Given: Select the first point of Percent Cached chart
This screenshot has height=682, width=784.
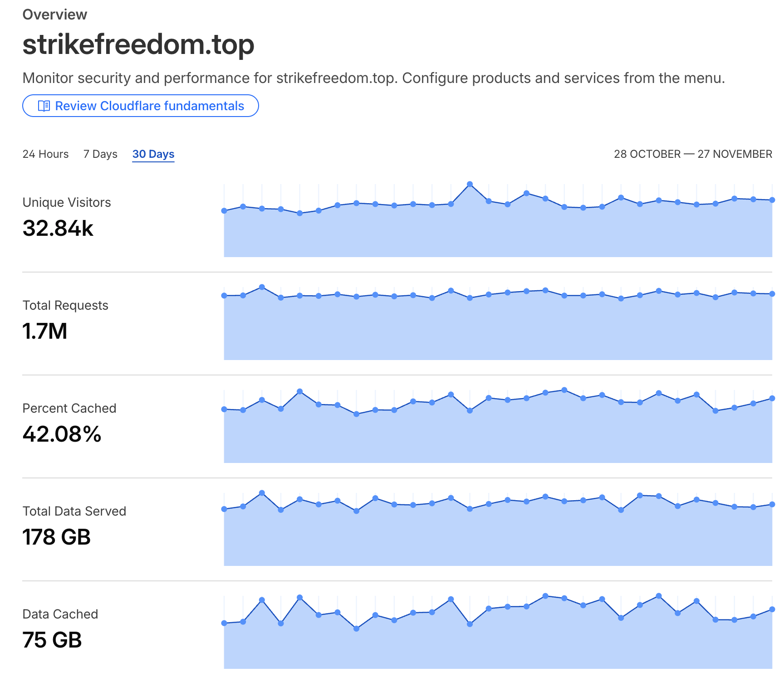Looking at the screenshot, I should 224,409.
